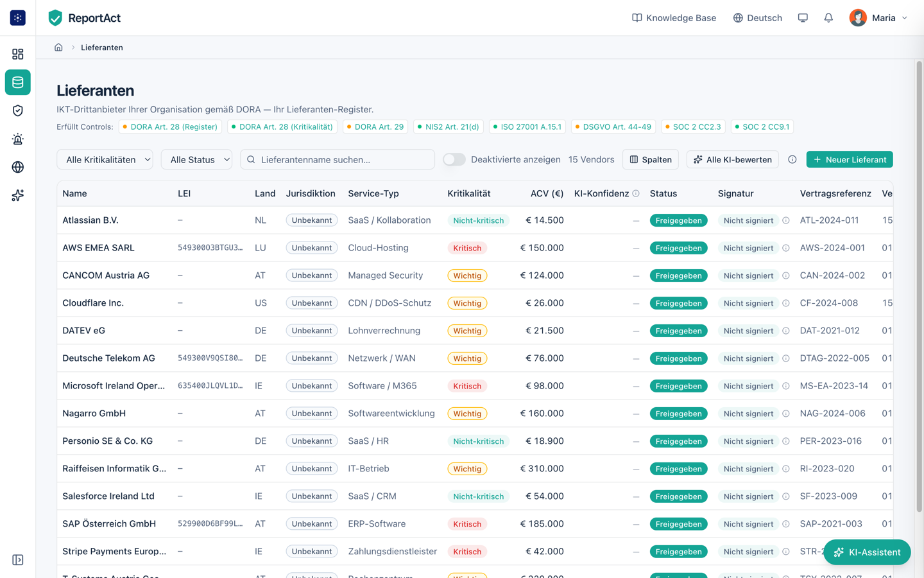Open notifications bell icon

[828, 18]
